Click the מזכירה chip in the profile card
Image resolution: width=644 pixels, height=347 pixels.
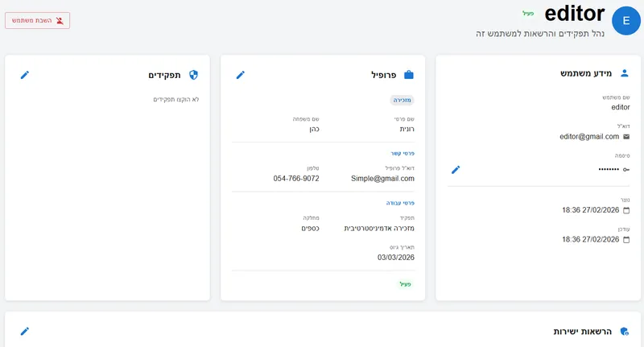tap(402, 101)
